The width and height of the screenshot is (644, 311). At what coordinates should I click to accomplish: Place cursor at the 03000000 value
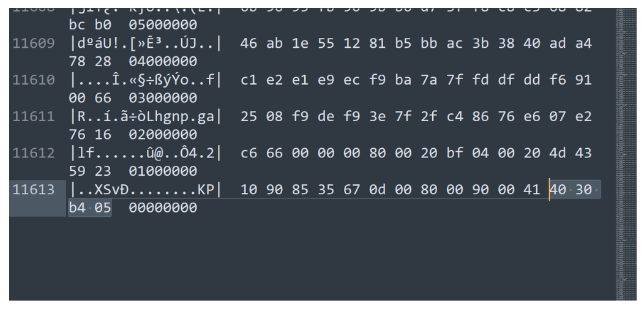pos(162,99)
